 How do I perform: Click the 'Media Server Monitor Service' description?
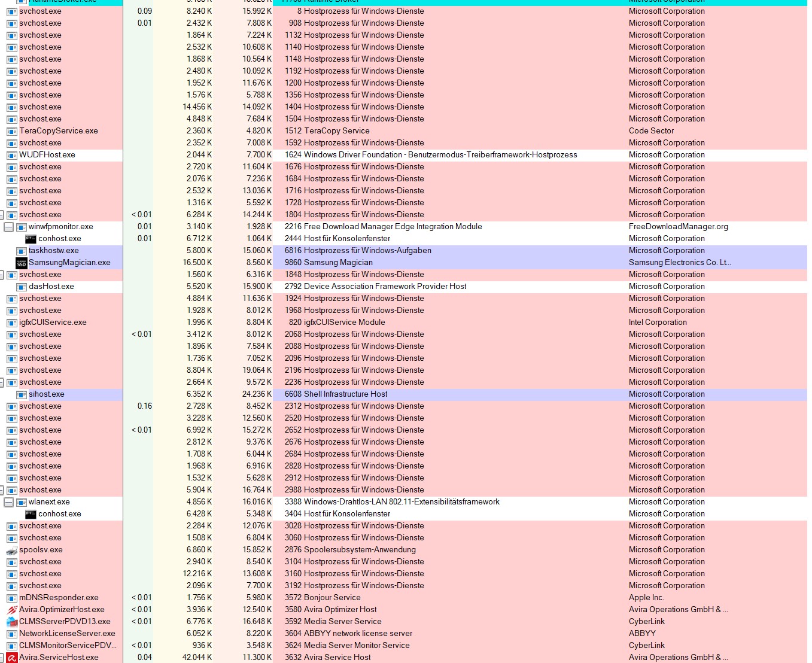click(x=357, y=646)
